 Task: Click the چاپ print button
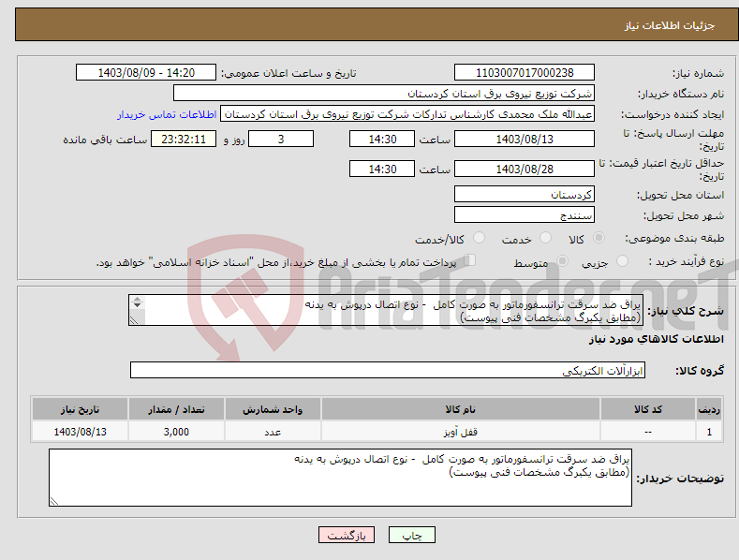click(412, 535)
